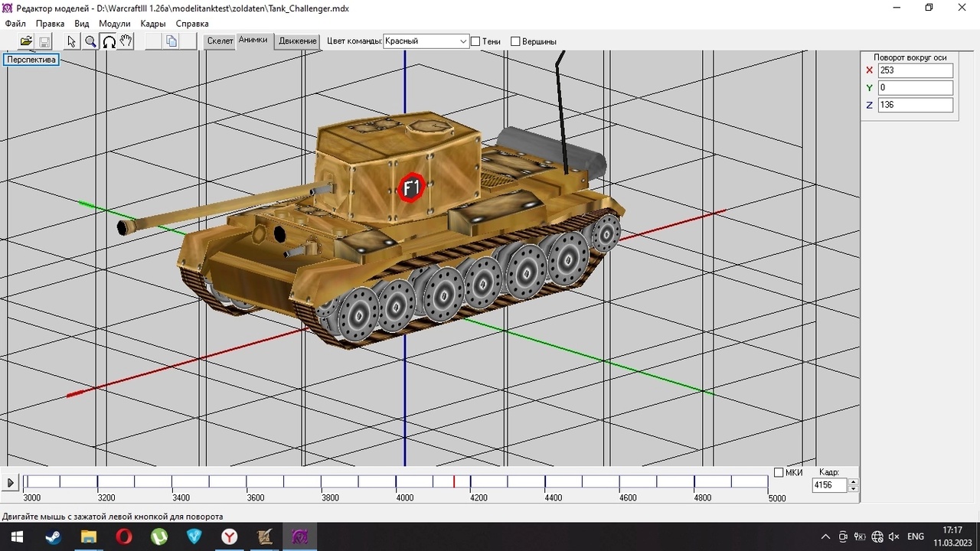Enable the Тени checkbox

click(475, 41)
